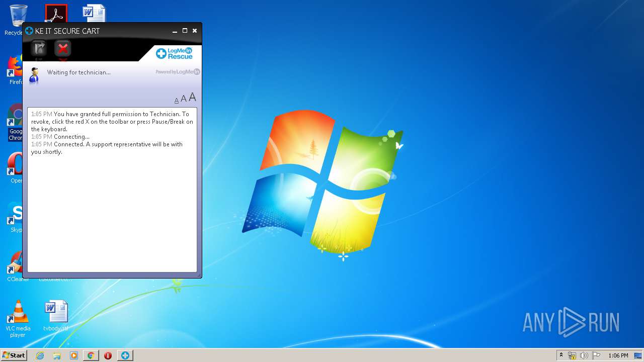Viewport: 644px width, 362px height.
Task: Click the LogMeIn Rescue taskbar button
Action: click(125, 355)
